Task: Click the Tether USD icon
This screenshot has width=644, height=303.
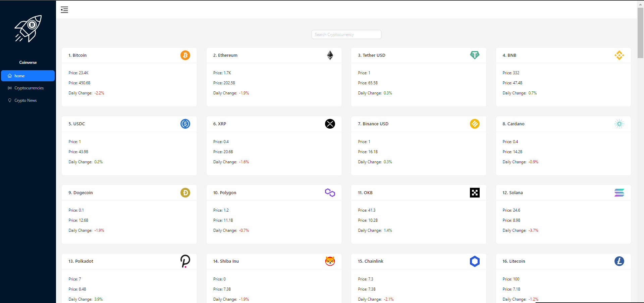Action: 475,55
